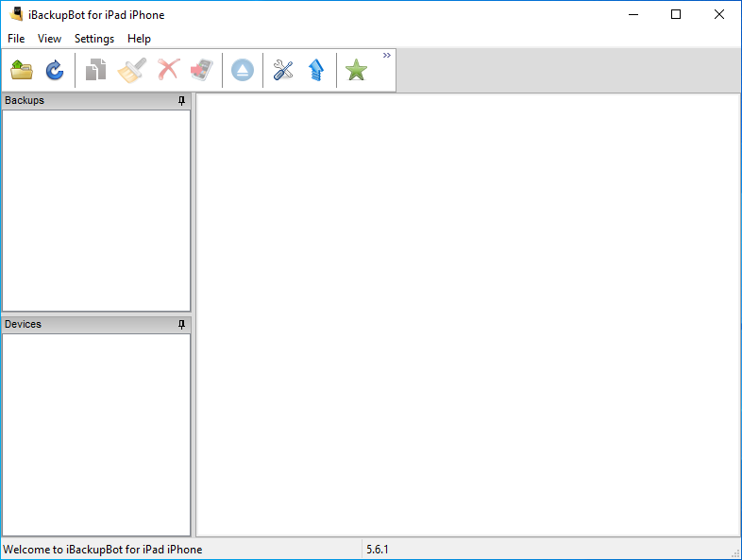Open the wrench and screwdriver tools icon
The width and height of the screenshot is (742, 560).
click(283, 70)
